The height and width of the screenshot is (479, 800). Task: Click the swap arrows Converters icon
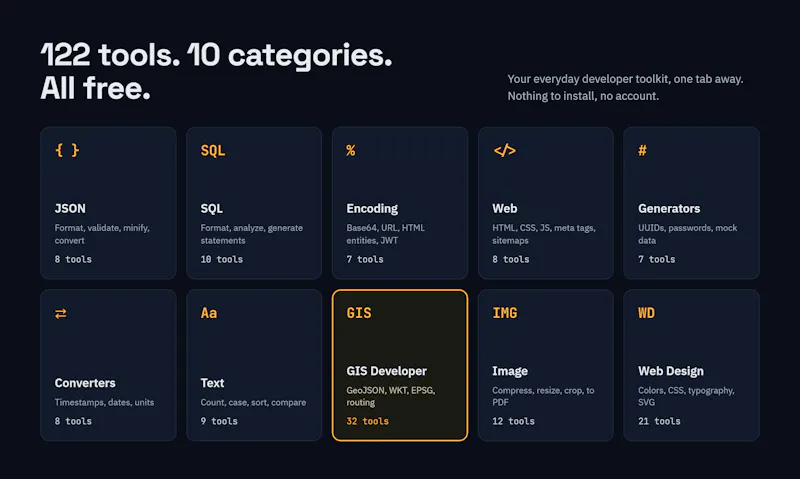[61, 313]
